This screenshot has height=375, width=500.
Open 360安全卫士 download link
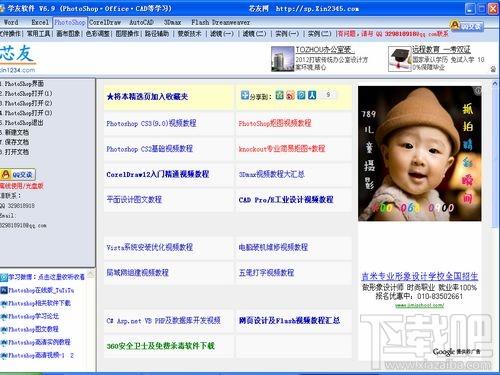pyautogui.click(x=161, y=346)
